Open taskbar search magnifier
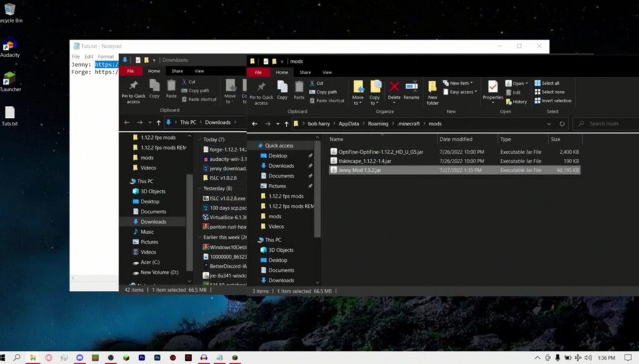The image size is (639, 364). (x=17, y=358)
